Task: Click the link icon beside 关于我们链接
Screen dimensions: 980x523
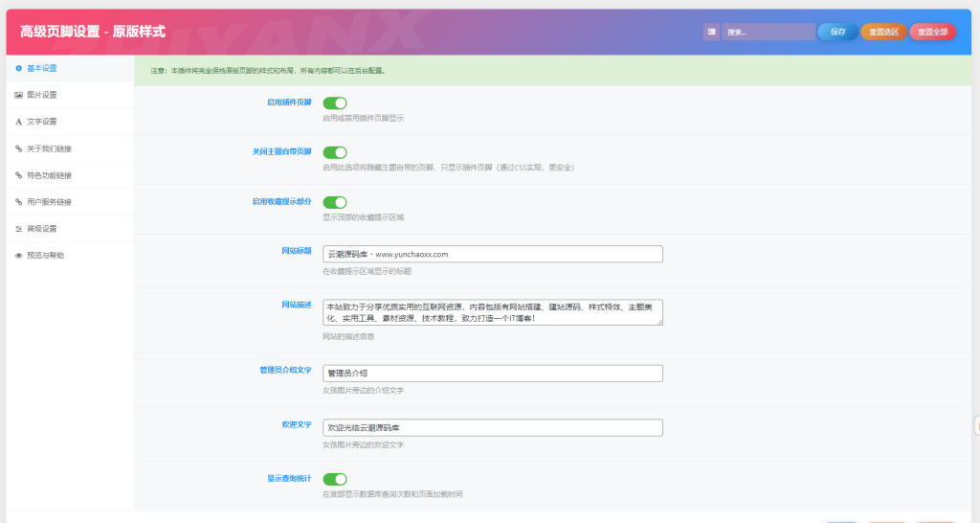Action: click(18, 148)
